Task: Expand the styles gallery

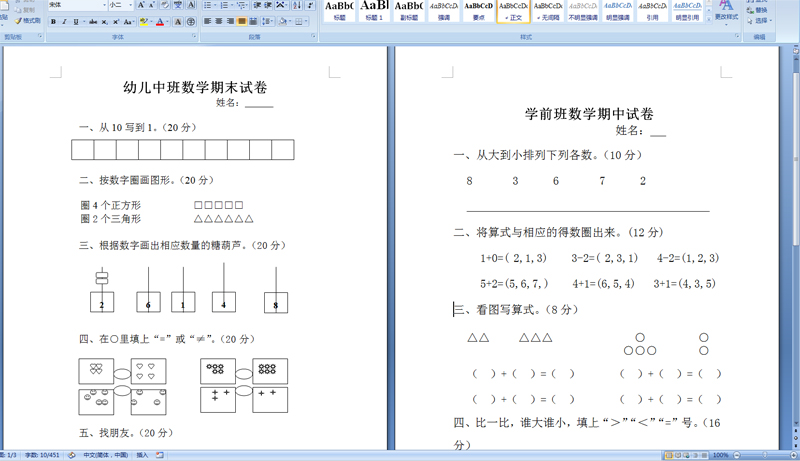Action: 709,19
